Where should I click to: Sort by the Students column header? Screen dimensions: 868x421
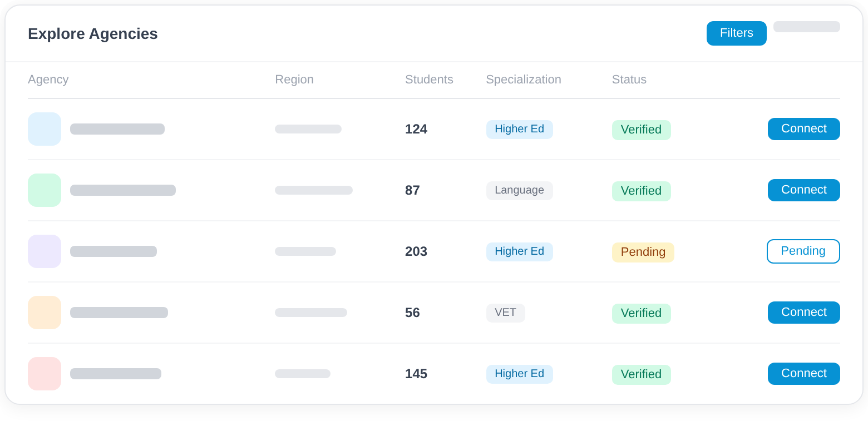pyautogui.click(x=429, y=80)
